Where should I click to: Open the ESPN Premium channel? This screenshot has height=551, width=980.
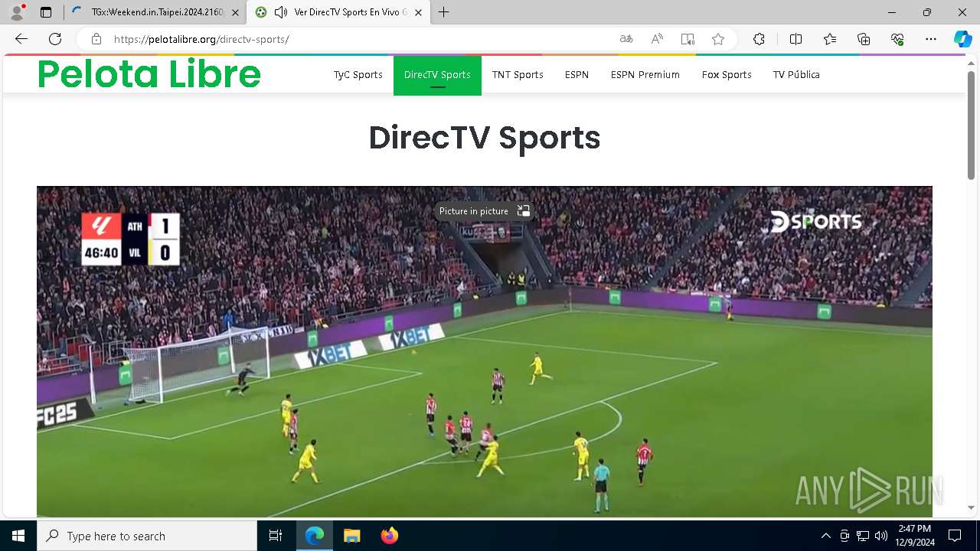coord(645,74)
